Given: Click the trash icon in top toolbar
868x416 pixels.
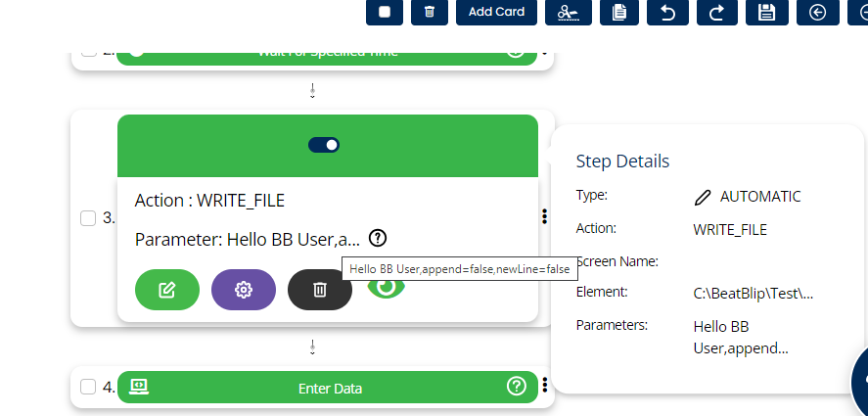Looking at the screenshot, I should click(x=429, y=12).
